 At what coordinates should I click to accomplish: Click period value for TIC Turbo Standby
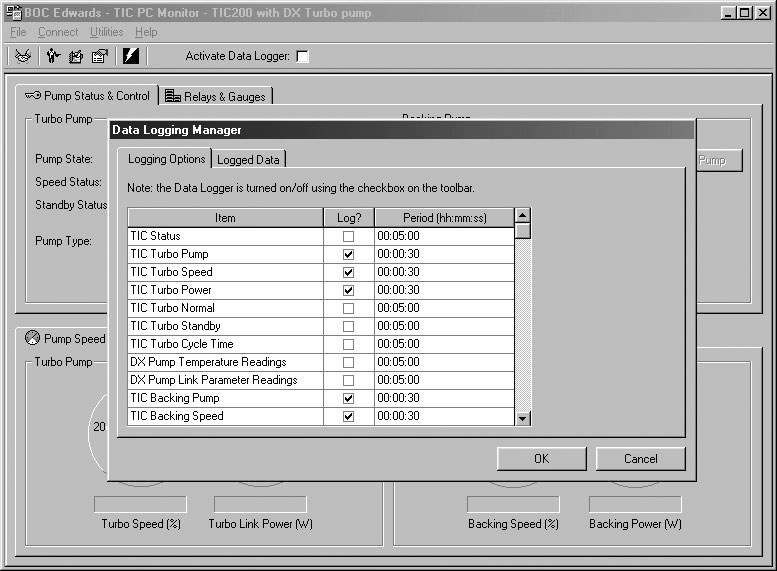point(444,326)
